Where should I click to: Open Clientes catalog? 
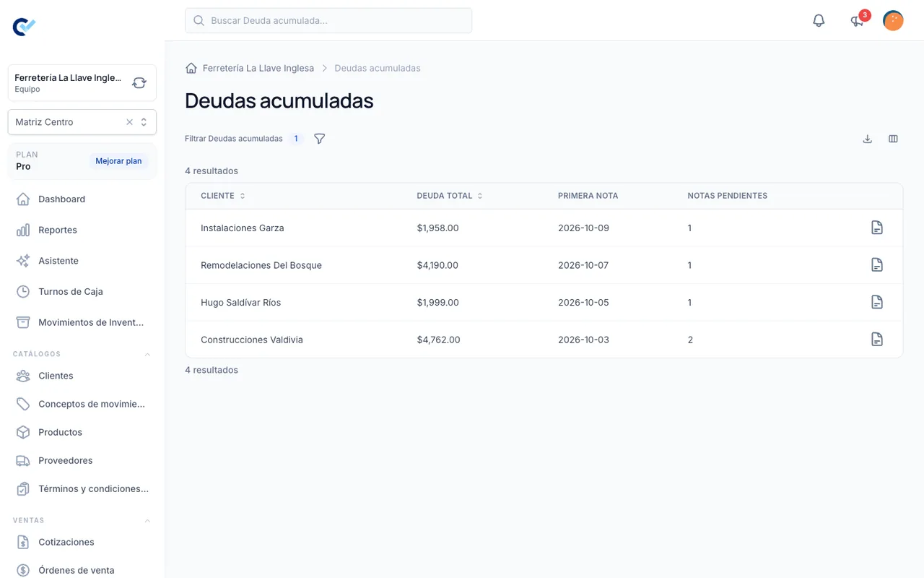pyautogui.click(x=82, y=376)
